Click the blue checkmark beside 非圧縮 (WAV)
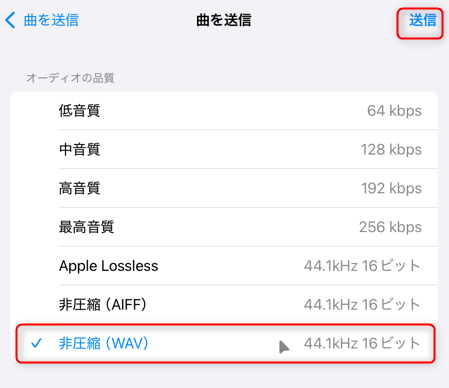The image size is (449, 388). 36,343
